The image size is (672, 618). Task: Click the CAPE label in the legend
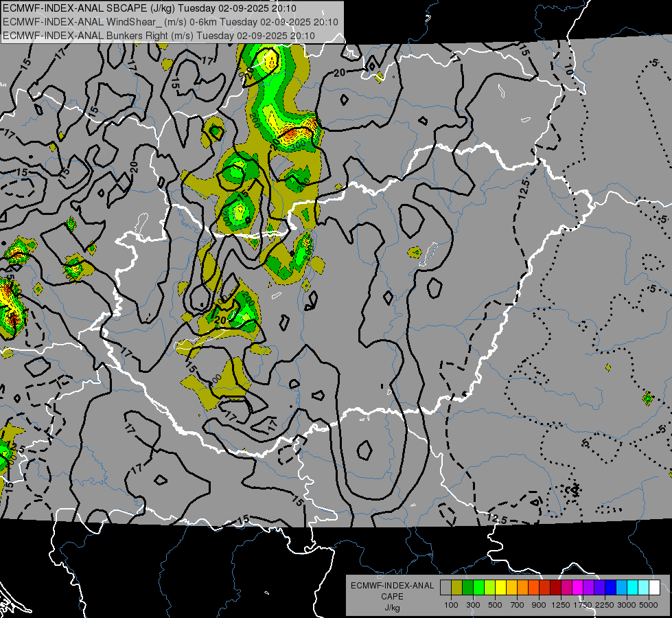pyautogui.click(x=392, y=597)
